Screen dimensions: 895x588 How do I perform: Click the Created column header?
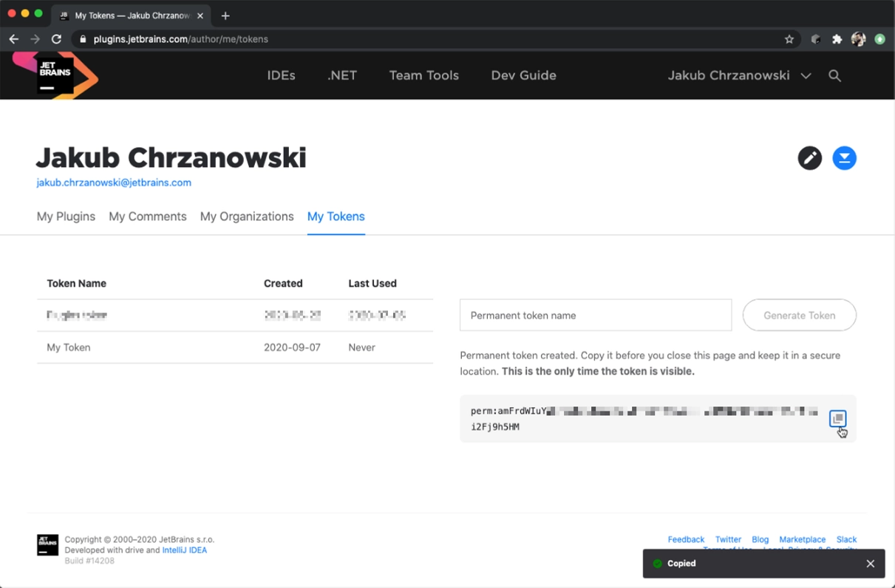click(283, 284)
